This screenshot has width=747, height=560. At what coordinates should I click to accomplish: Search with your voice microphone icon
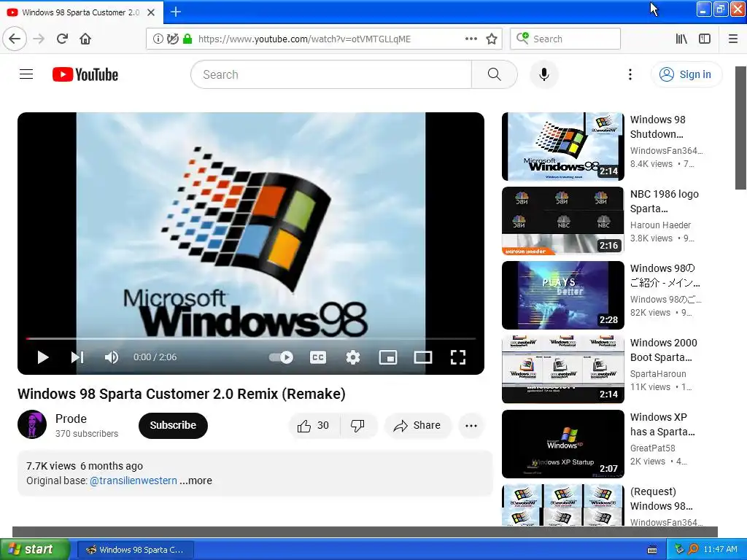[x=544, y=74]
